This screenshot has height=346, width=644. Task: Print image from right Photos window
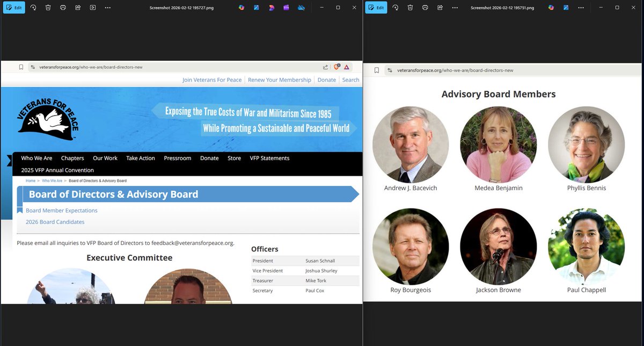[x=425, y=8]
